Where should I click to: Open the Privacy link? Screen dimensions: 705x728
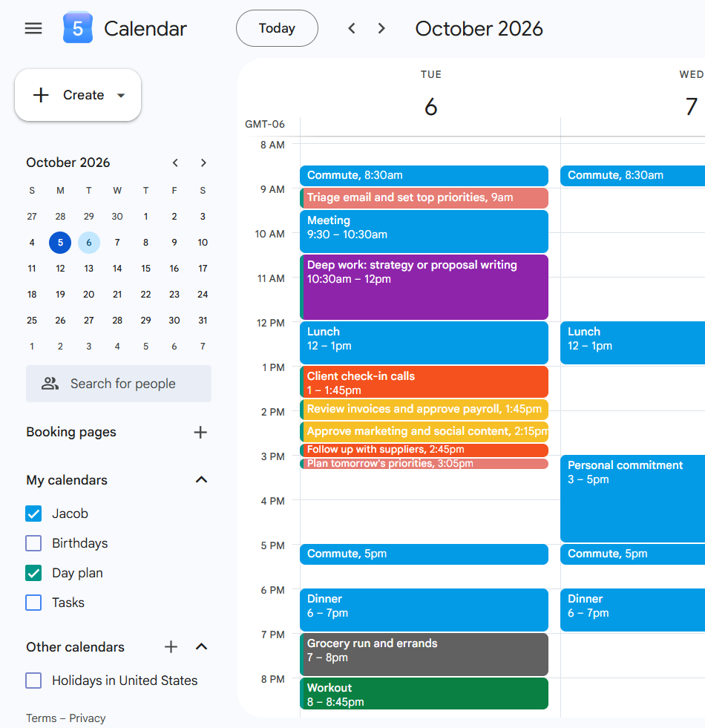click(88, 718)
